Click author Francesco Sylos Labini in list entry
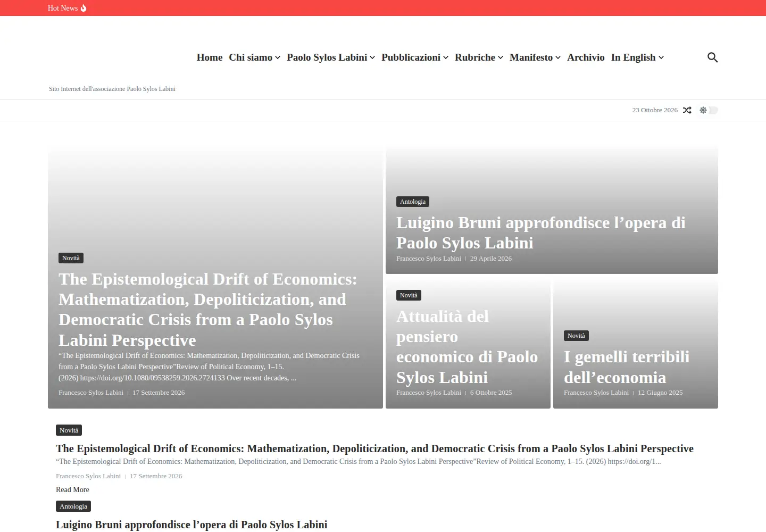Viewport: 766px width, 532px height. tap(88, 476)
